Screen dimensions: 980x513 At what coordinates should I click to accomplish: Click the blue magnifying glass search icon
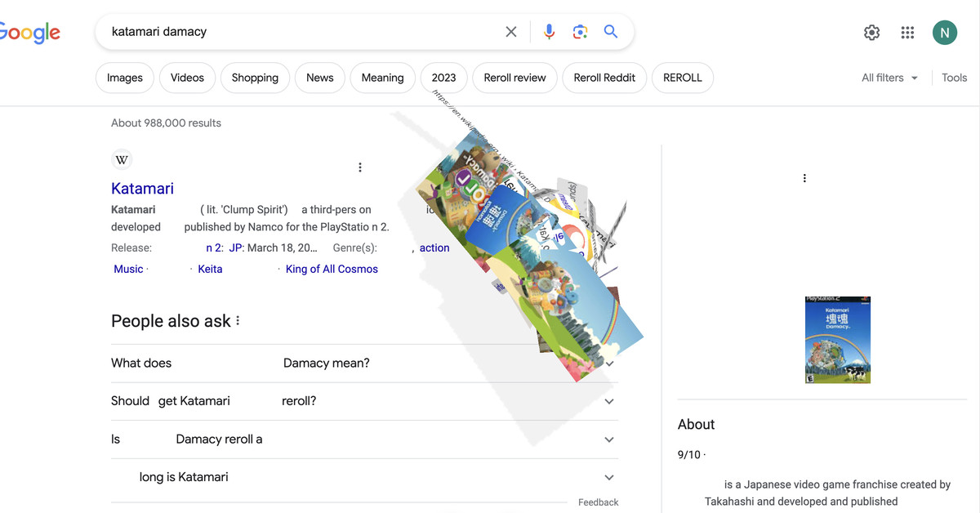coord(611,32)
